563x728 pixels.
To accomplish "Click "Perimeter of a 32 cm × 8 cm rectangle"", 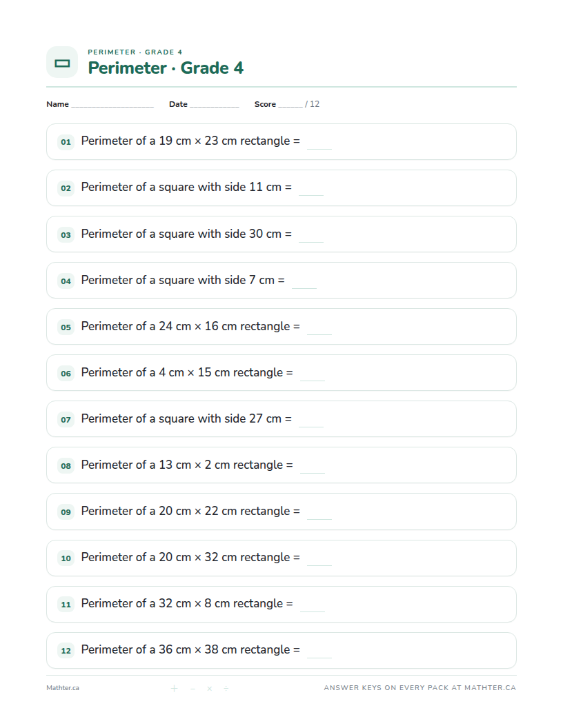I will pyautogui.click(x=182, y=604).
